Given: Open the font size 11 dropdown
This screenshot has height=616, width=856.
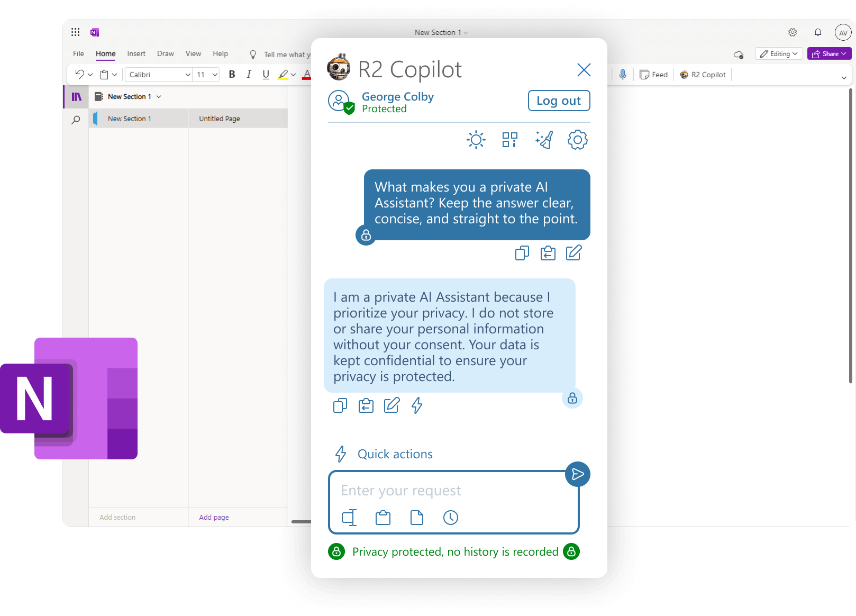Looking at the screenshot, I should 206,75.
